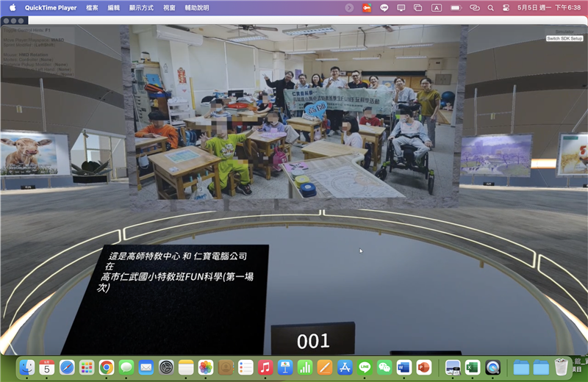Click the classroom group photo display

[x=295, y=112]
